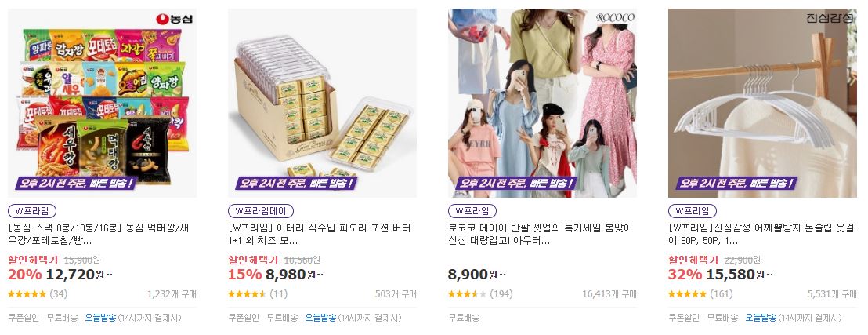The height and width of the screenshot is (335, 868).
Task: Click the W프라임 badge on the hanger item
Action: pyautogui.click(x=693, y=211)
